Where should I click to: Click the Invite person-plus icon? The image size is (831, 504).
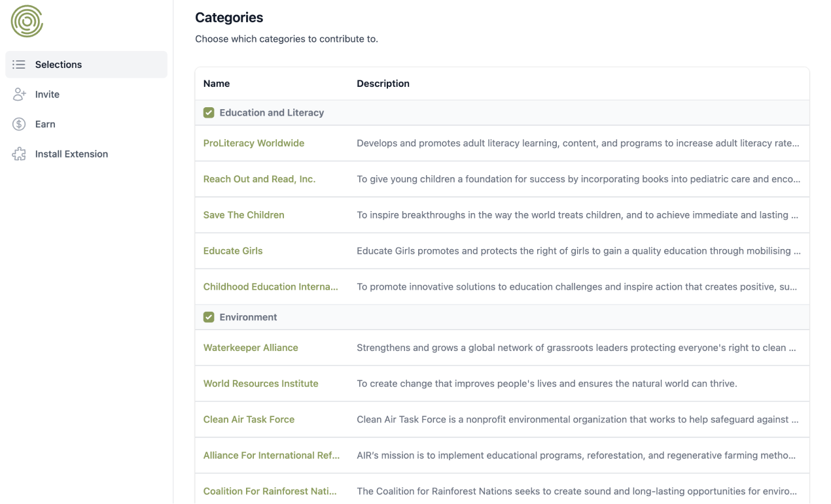(x=19, y=94)
